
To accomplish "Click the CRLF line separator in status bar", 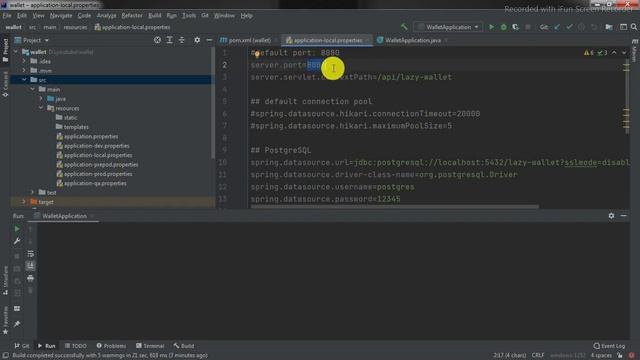I will (x=538, y=356).
